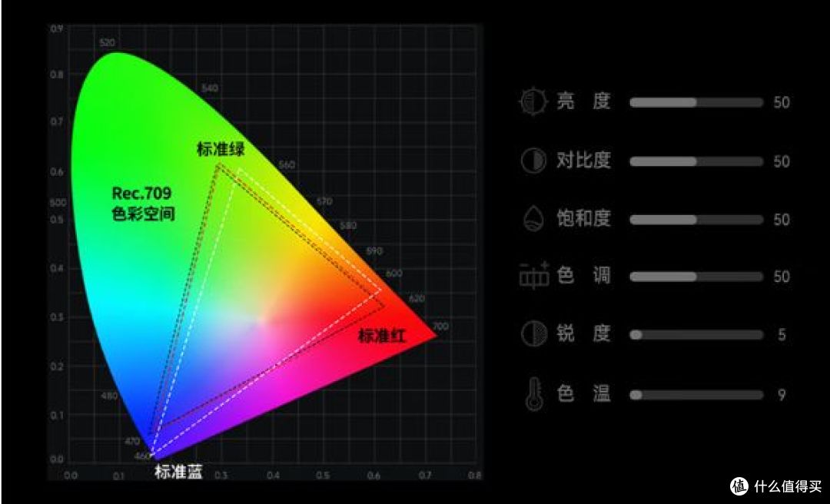Image resolution: width=830 pixels, height=504 pixels.
Task: Click the sharpness value 5
Action: (x=782, y=334)
